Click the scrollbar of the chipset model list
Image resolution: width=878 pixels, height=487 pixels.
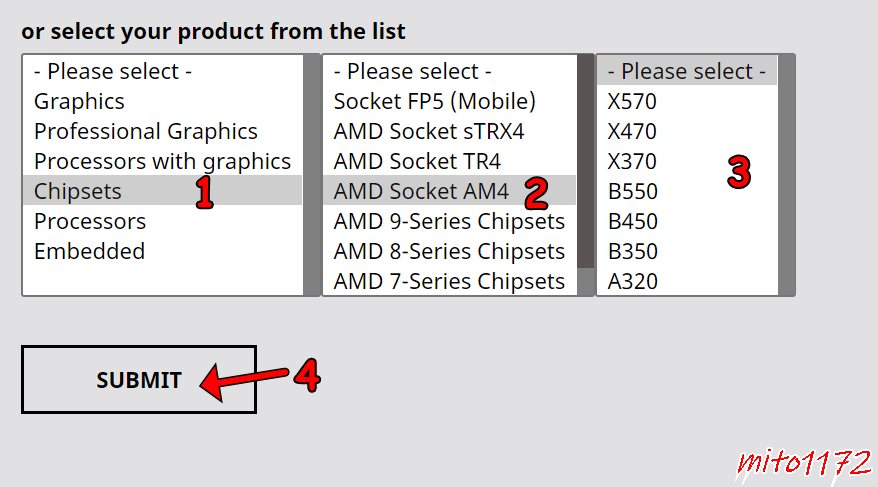tap(786, 175)
